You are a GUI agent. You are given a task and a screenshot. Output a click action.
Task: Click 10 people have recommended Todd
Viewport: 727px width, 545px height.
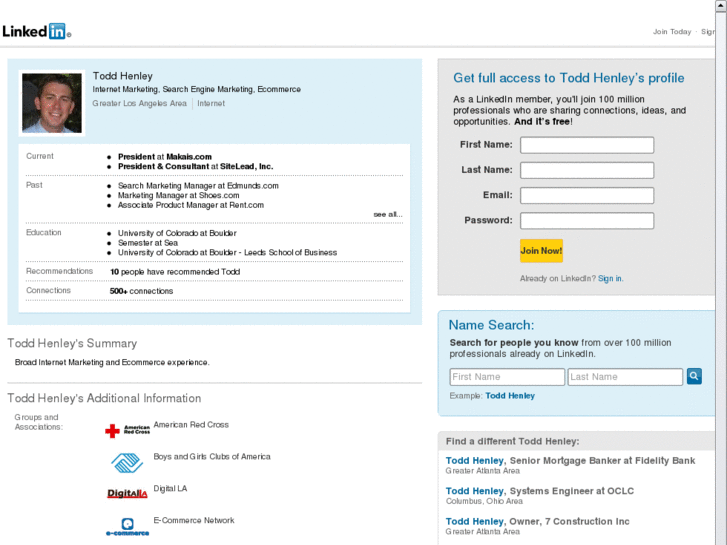[175, 272]
